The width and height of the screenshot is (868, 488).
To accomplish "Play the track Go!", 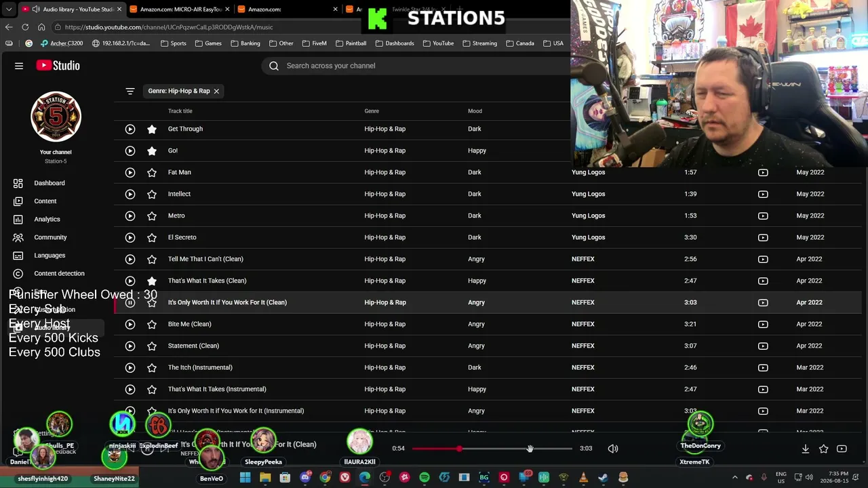I will 130,150.
